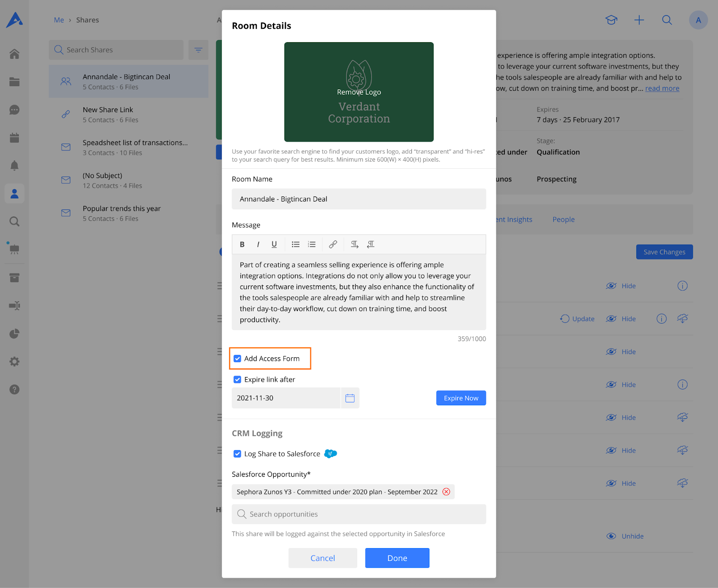
Task: Insert a bulleted list in message
Action: coord(295,245)
